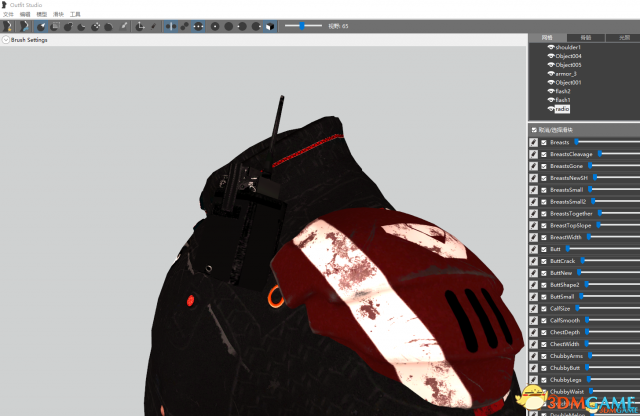Uncheck the ButtNew slider checkbox

(x=544, y=273)
